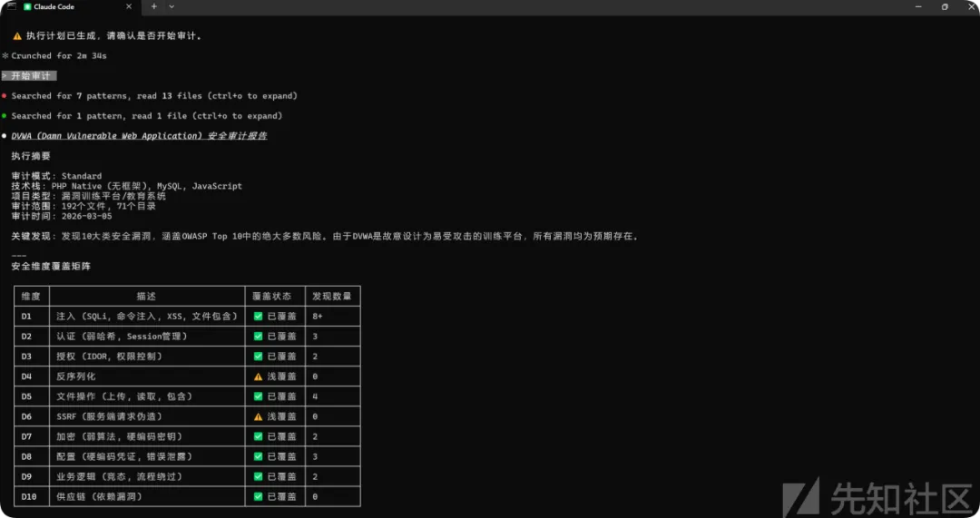The width and height of the screenshot is (980, 518).
Task: Click the D10 dimension cell
Action: click(29, 497)
